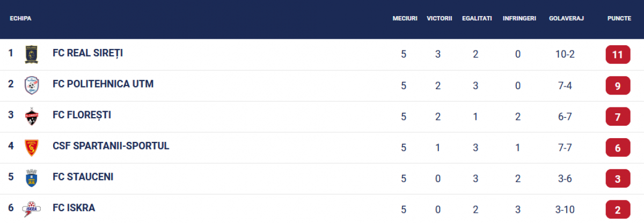Image resolution: width=644 pixels, height=223 pixels.
Task: Open CSF Spartanii-Sportul team name link
Action: (111, 146)
